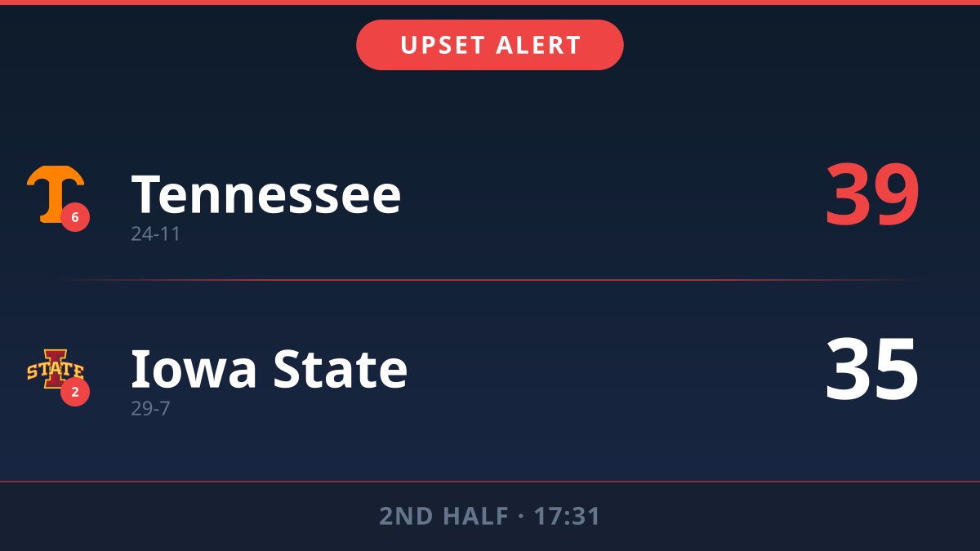Screen dimensions: 980x551
Task: Click Iowa State's white score of 35
Action: [x=871, y=370]
